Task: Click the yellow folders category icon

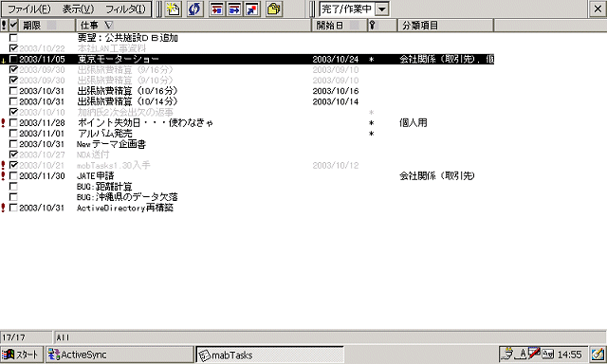Action: tap(274, 9)
